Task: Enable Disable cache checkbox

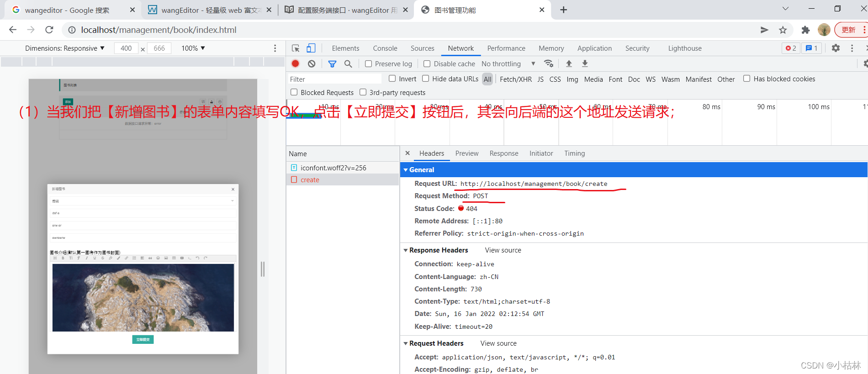Action: 427,64
